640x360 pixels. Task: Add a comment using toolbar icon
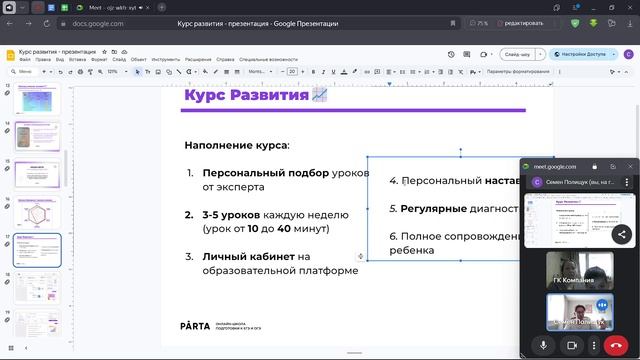coord(377,72)
